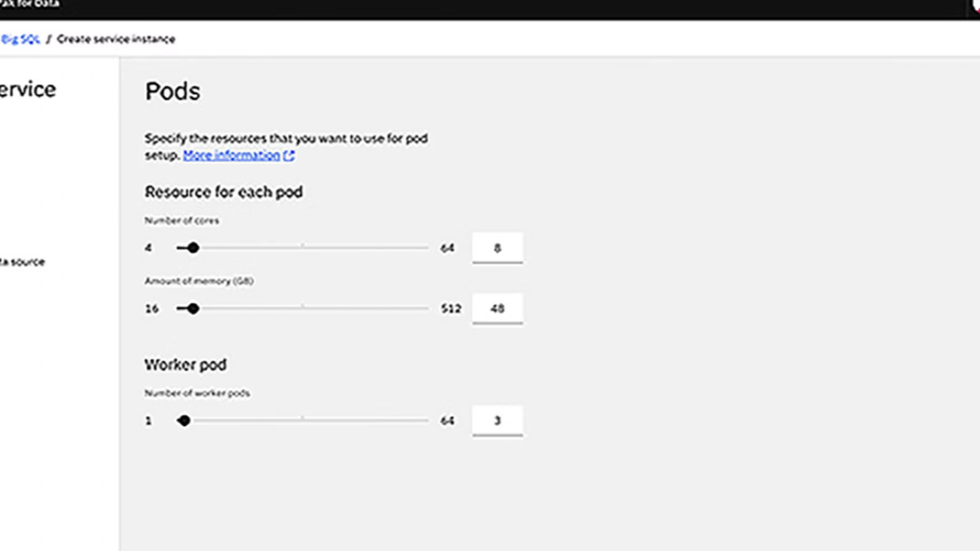Click the external link icon beside More information
The width and height of the screenshot is (980, 551).
pos(289,156)
